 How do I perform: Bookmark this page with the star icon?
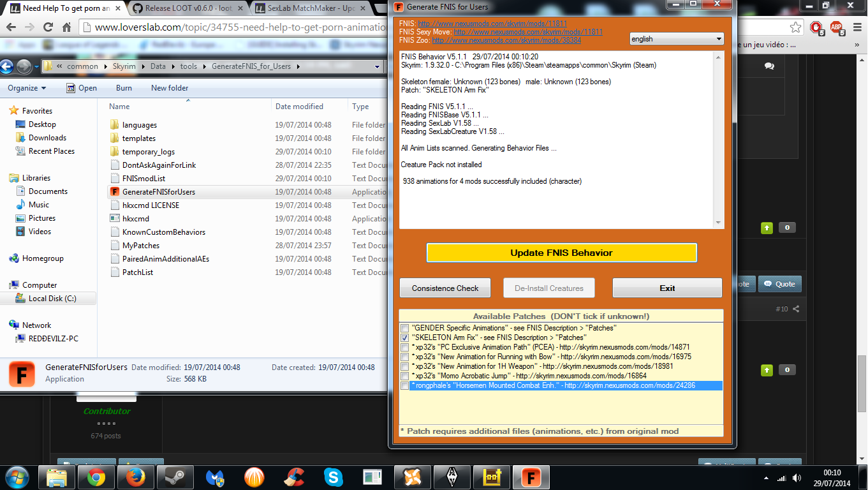click(795, 27)
